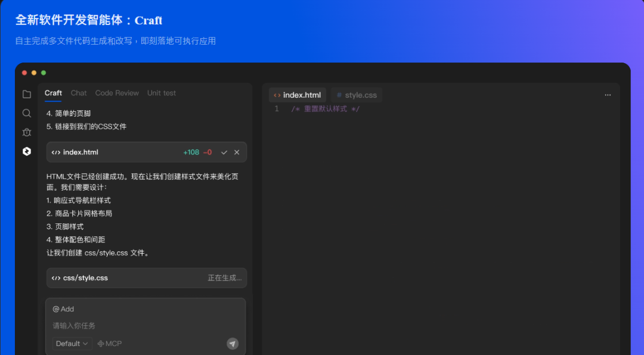644x355 pixels.
Task: Click the 全新软件开发智能体：Craft heading
Action: click(89, 20)
